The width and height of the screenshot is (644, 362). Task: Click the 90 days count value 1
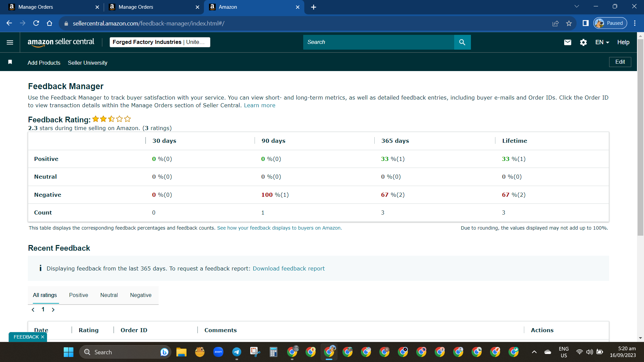coord(263,213)
